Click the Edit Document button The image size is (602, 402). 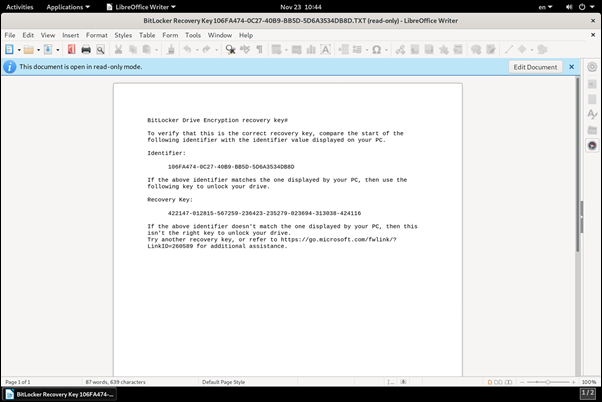coord(535,67)
